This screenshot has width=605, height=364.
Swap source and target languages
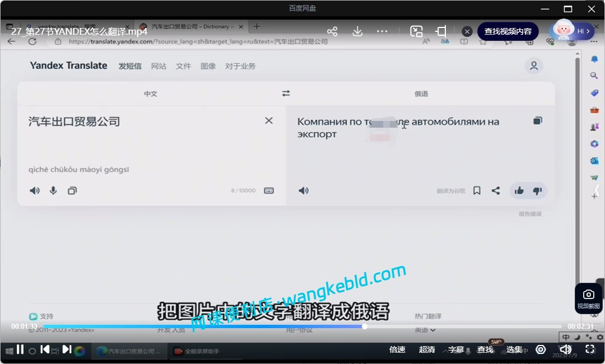point(286,94)
